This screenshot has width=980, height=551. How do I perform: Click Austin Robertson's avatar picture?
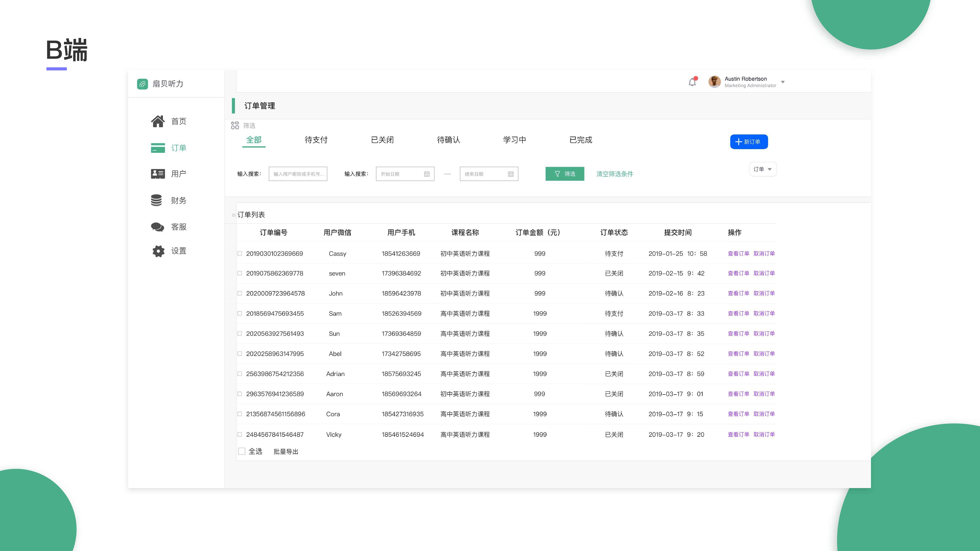714,82
